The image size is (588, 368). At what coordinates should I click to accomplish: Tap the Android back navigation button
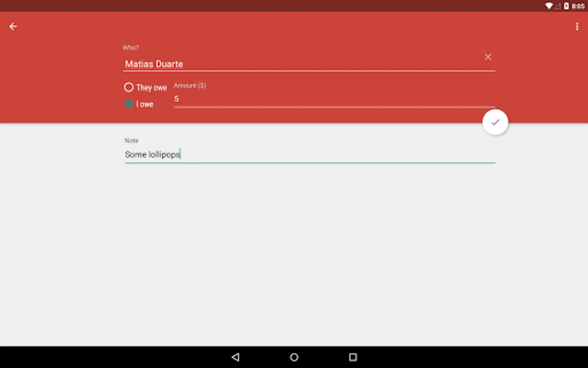[235, 357]
